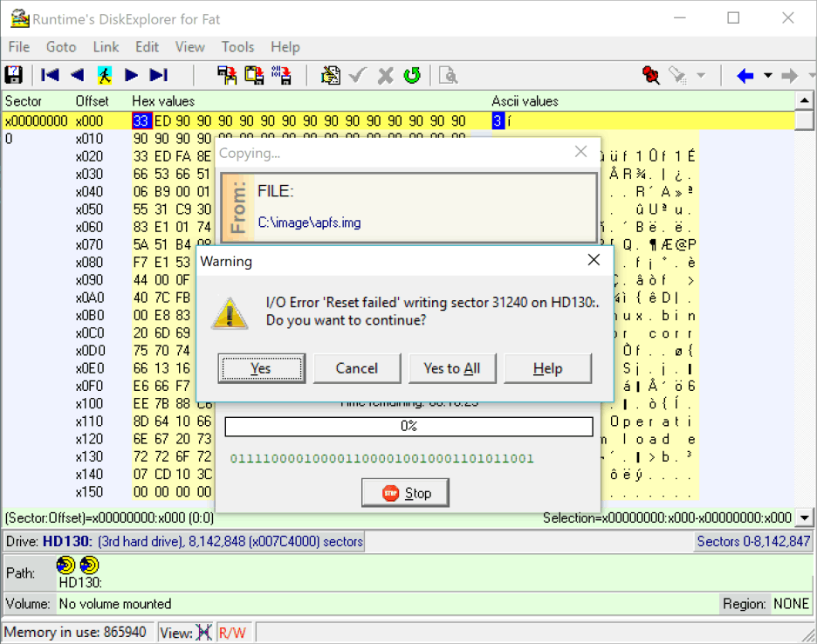Advance to the next sector arrow

point(131,75)
